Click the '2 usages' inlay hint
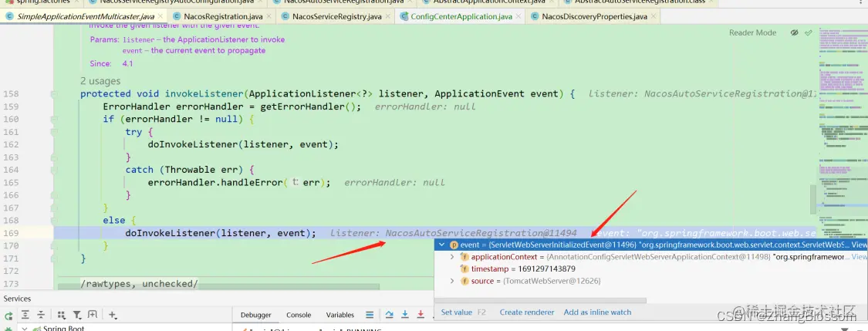 [100, 81]
